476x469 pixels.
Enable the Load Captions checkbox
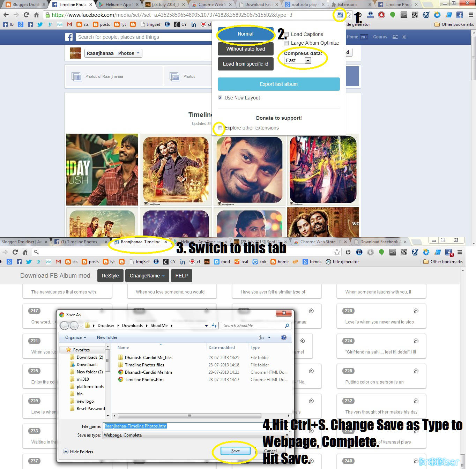click(287, 34)
